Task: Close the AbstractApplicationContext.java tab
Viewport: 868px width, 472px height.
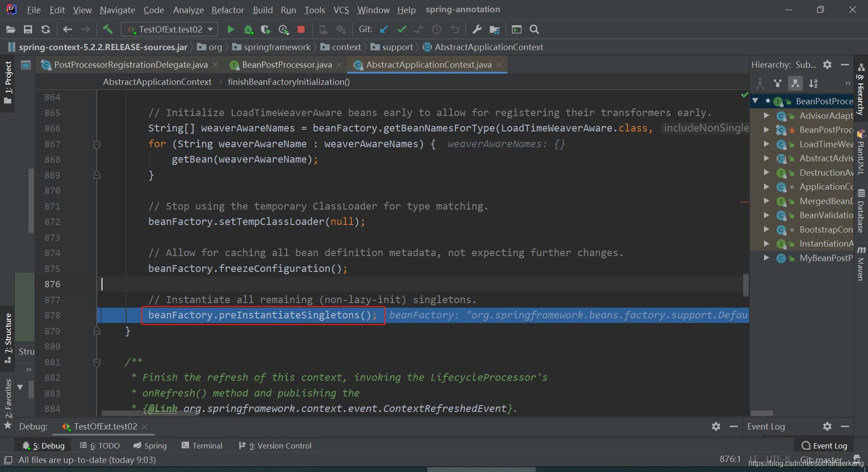Action: pos(499,65)
